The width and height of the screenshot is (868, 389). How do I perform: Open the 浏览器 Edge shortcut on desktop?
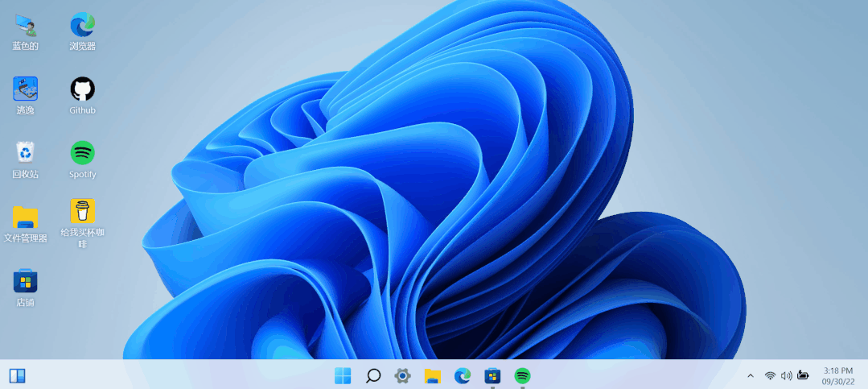(82, 26)
